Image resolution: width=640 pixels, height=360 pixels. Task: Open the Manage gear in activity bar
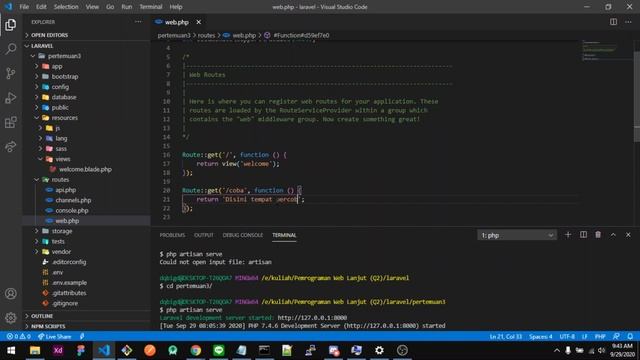11,317
